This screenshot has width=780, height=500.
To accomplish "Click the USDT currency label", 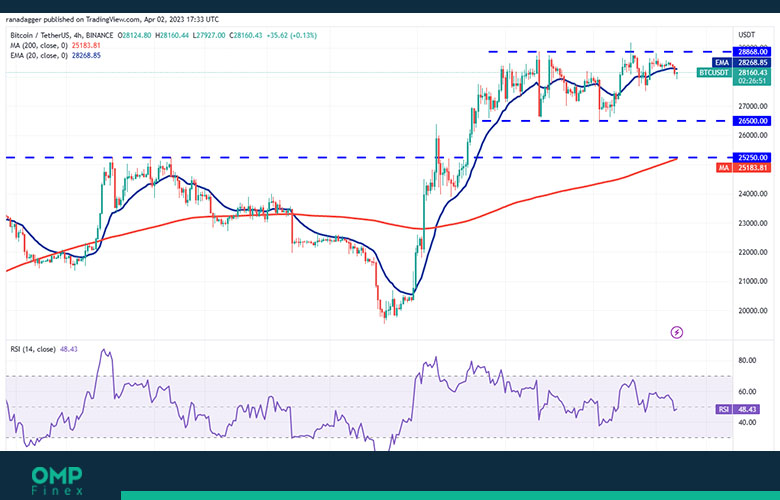I will (x=746, y=35).
